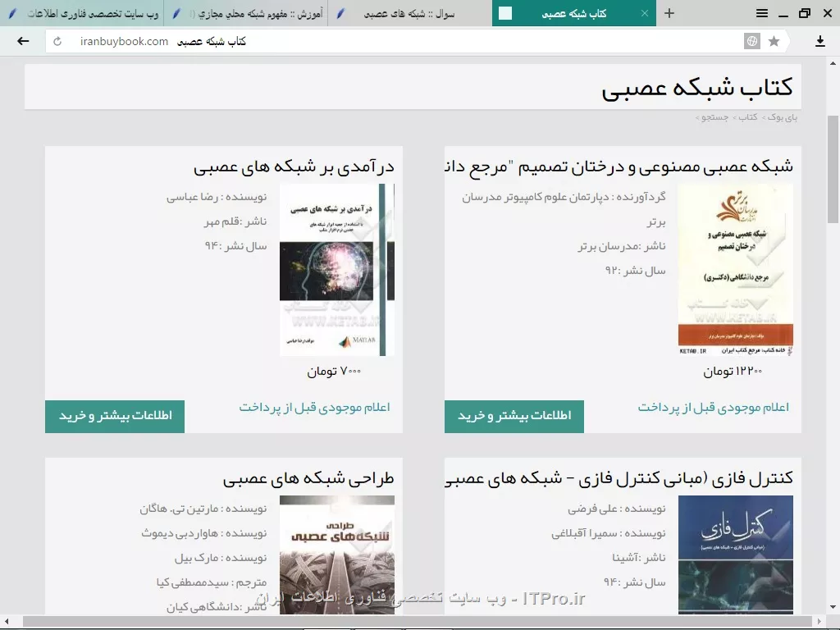840x630 pixels.
Task: Open the book title 'طراحی شبکه های عصبی'
Action: coord(308,478)
